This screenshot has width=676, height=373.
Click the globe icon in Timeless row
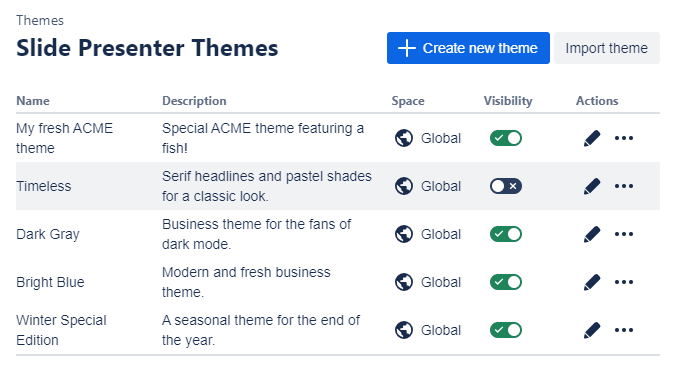(404, 186)
